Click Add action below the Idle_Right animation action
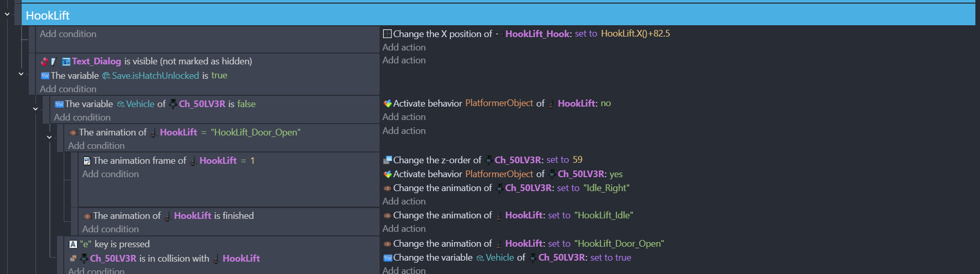This screenshot has width=980, height=274. tap(404, 201)
